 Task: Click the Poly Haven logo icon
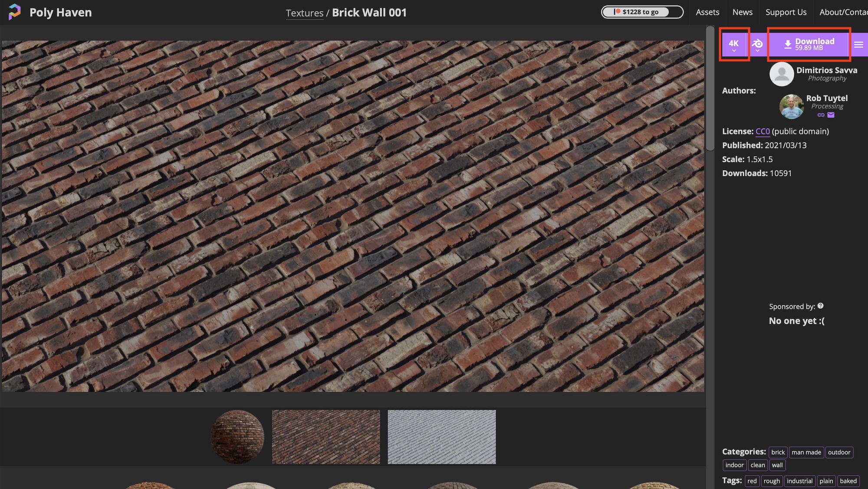(x=14, y=12)
